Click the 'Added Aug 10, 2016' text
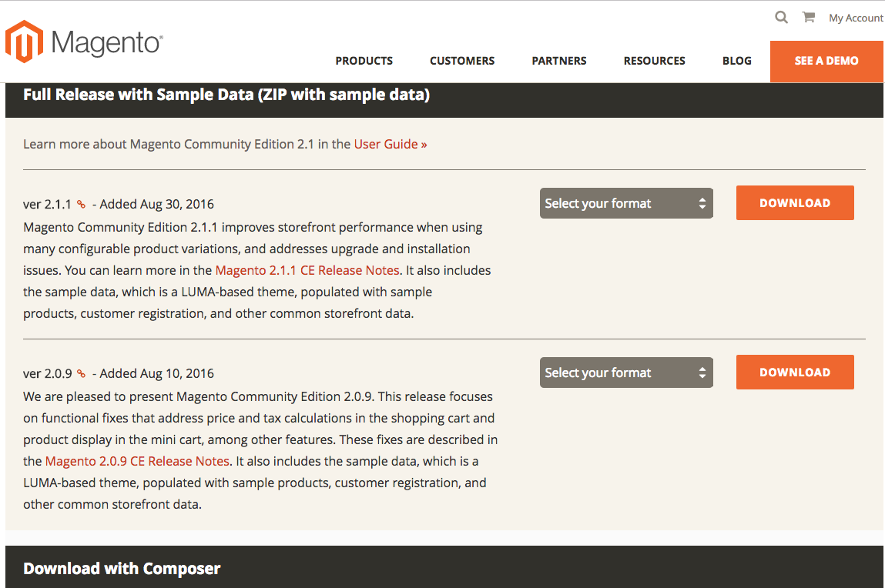The image size is (885, 588). click(x=157, y=373)
